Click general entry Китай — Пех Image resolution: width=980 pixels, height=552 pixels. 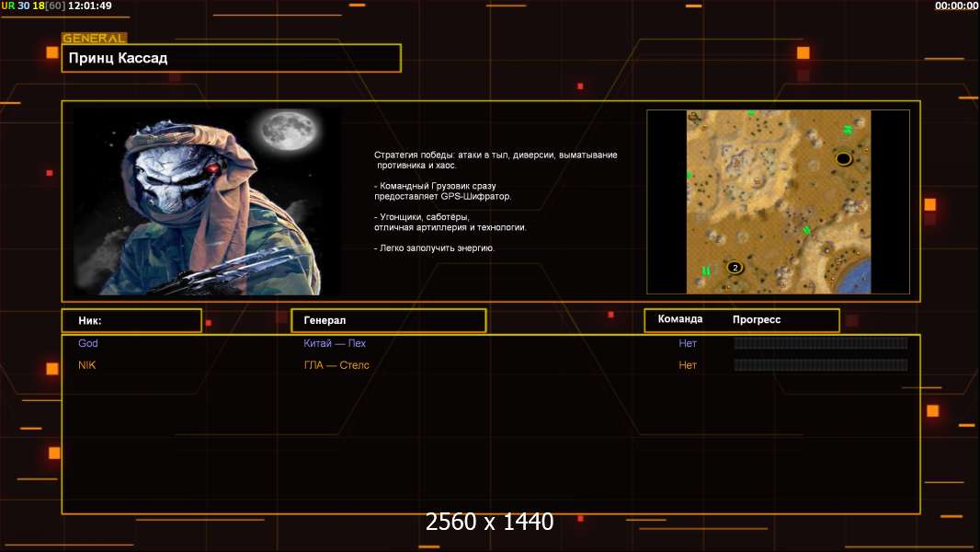point(335,343)
